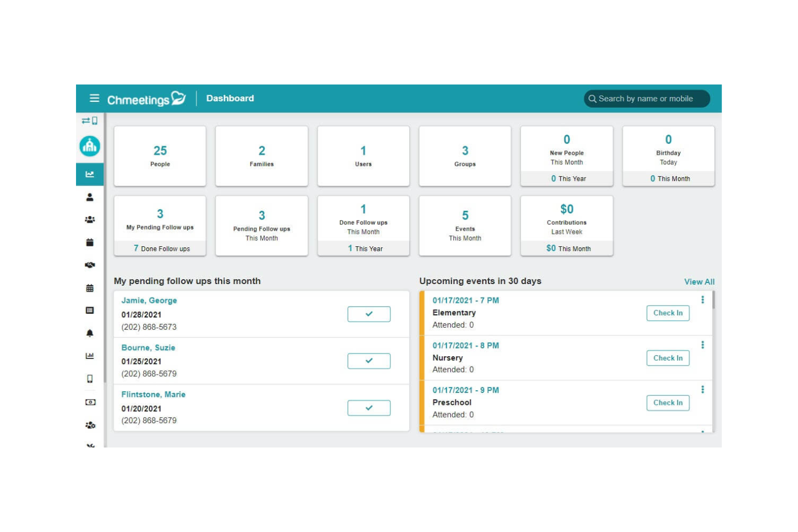Open the users settings gear sidebar icon
This screenshot has height=532, width=798.
(90, 425)
